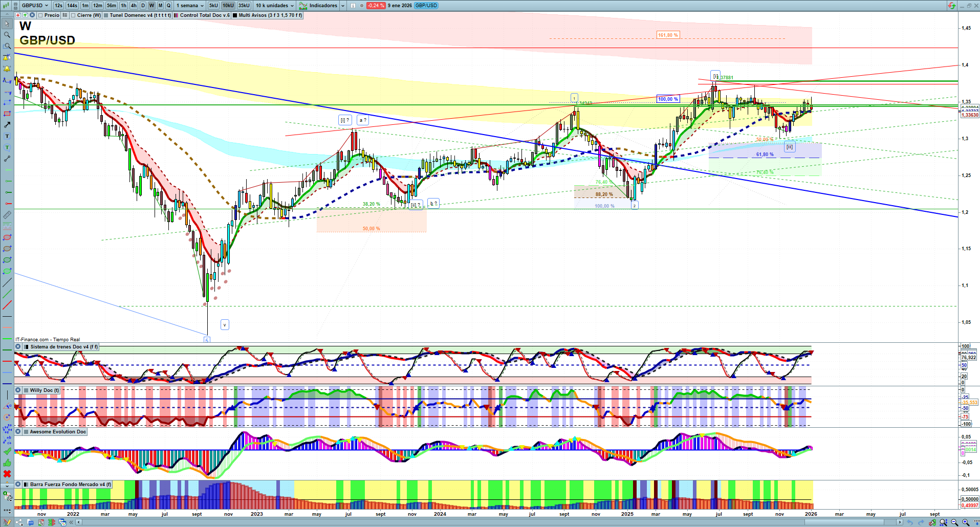Toggle the Barra Fuerza Fondo Mercado checkbox
Screen dimensions: 980x527
(27, 485)
